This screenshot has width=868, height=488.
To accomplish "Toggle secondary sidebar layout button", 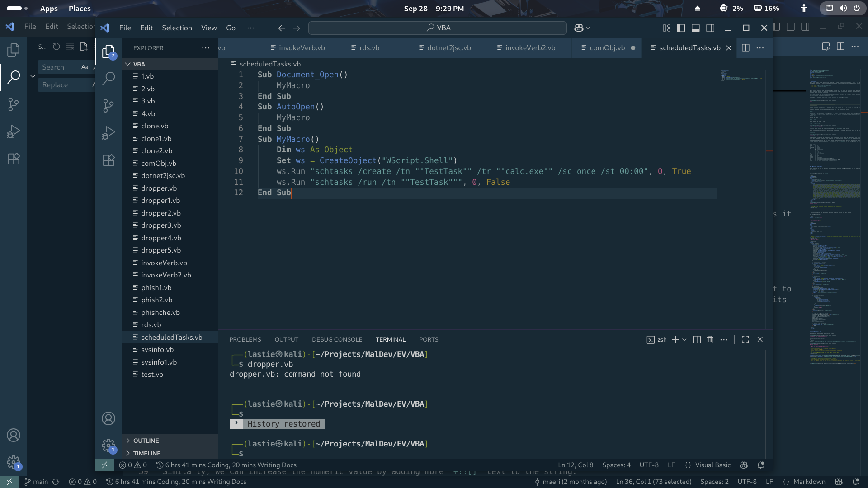I will [710, 28].
